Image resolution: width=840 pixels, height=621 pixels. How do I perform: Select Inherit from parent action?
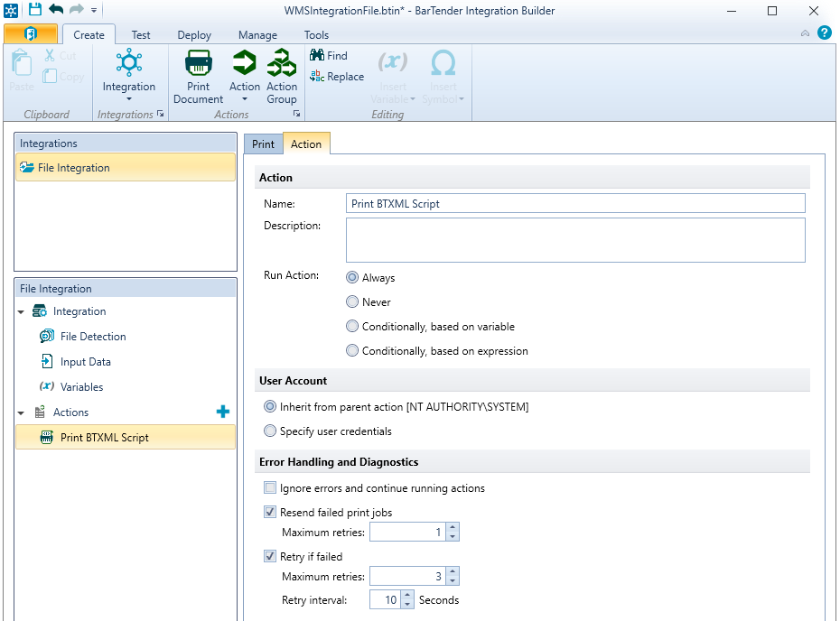(270, 406)
